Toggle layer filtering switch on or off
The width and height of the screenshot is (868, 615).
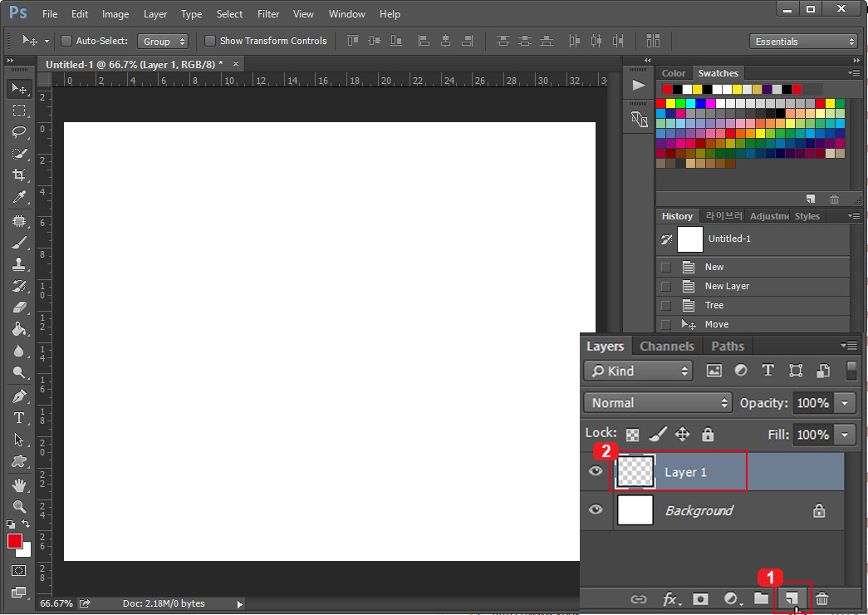tap(851, 371)
